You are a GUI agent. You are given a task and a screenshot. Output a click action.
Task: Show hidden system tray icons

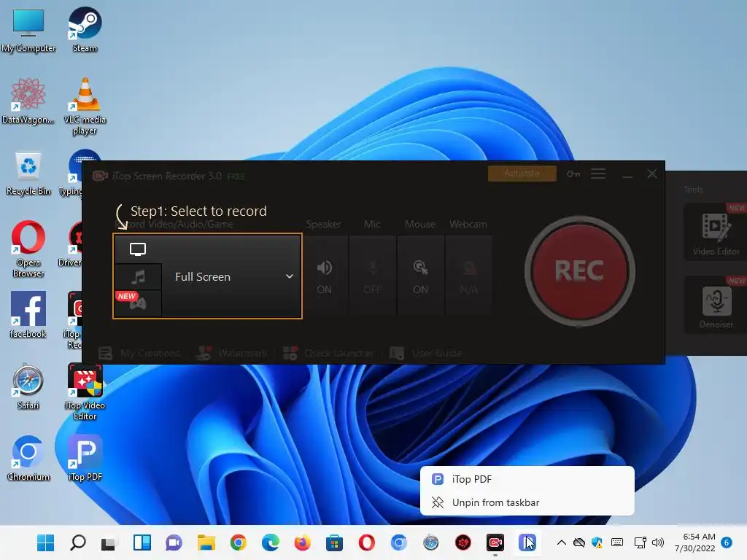[562, 542]
